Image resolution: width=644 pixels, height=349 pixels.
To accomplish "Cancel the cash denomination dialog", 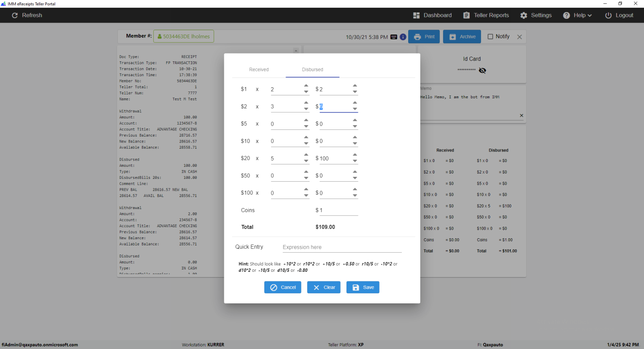I will coord(283,287).
